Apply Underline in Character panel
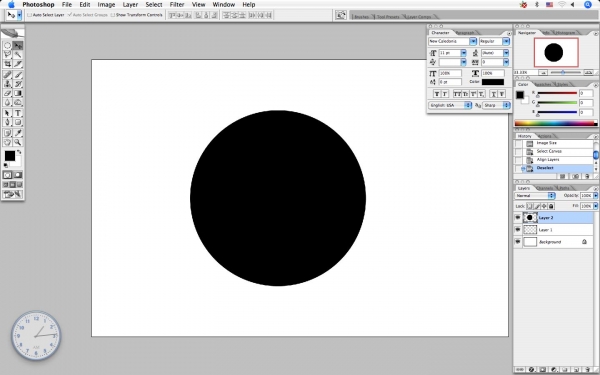Image resolution: width=600 pixels, height=375 pixels. (x=493, y=94)
